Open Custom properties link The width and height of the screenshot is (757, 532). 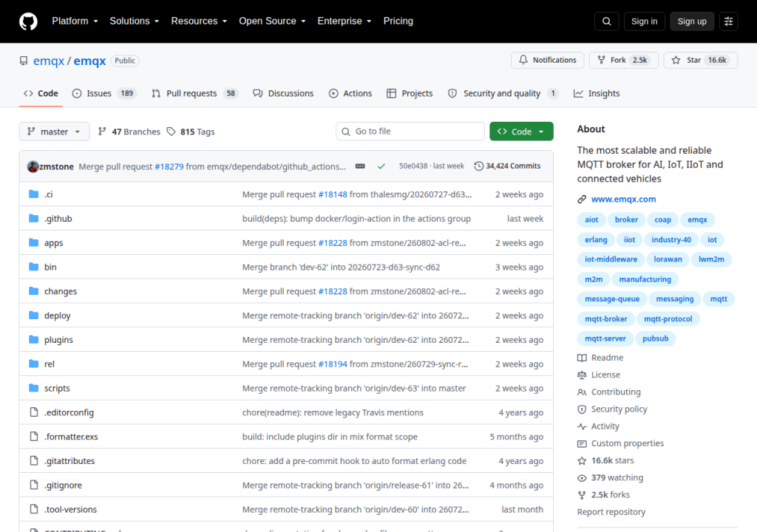[627, 443]
